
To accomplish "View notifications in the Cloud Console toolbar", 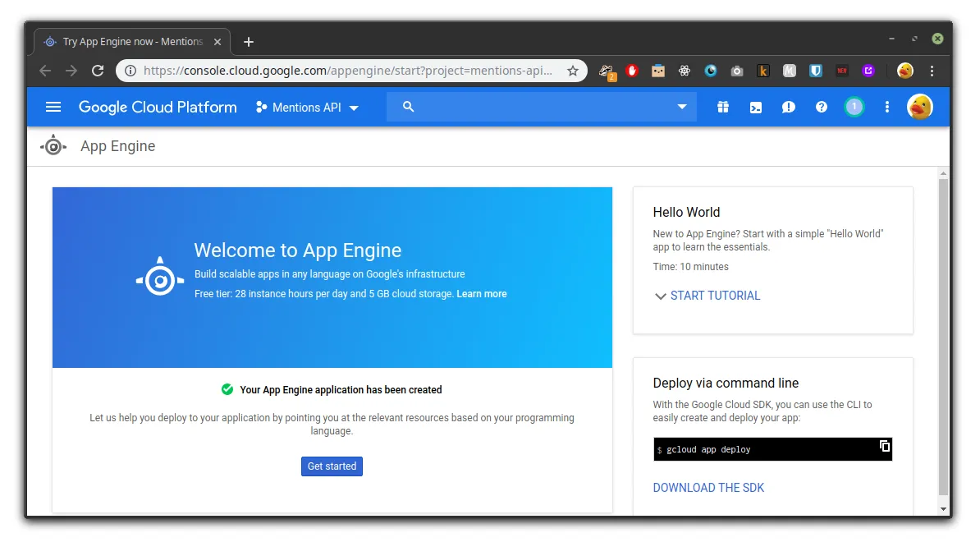I will [854, 107].
